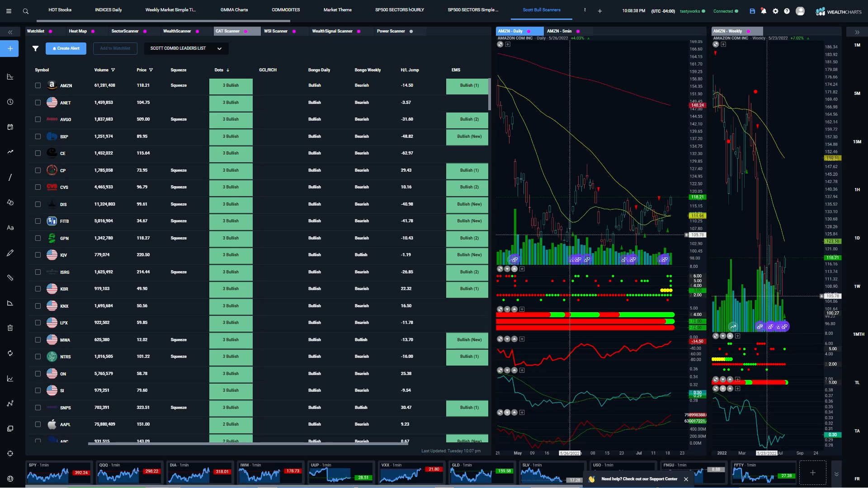Open the SCOTT COMBO LEADERS LIST dropdown

[186, 48]
